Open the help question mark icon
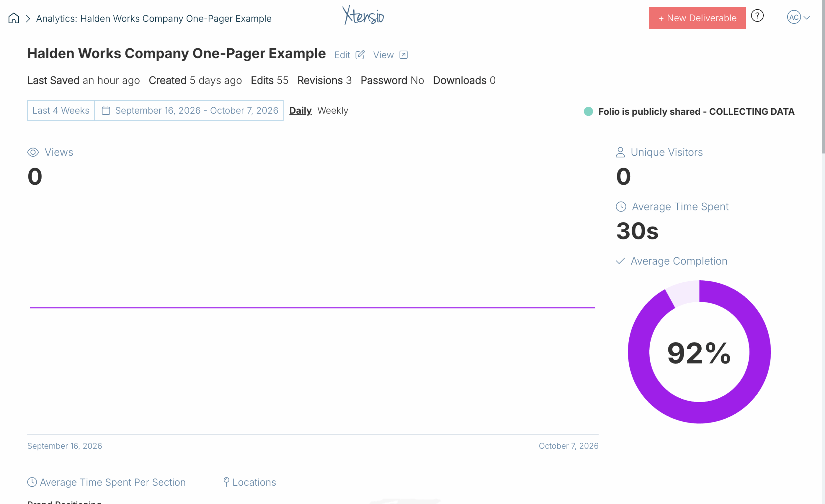The image size is (825, 504). coord(757,16)
